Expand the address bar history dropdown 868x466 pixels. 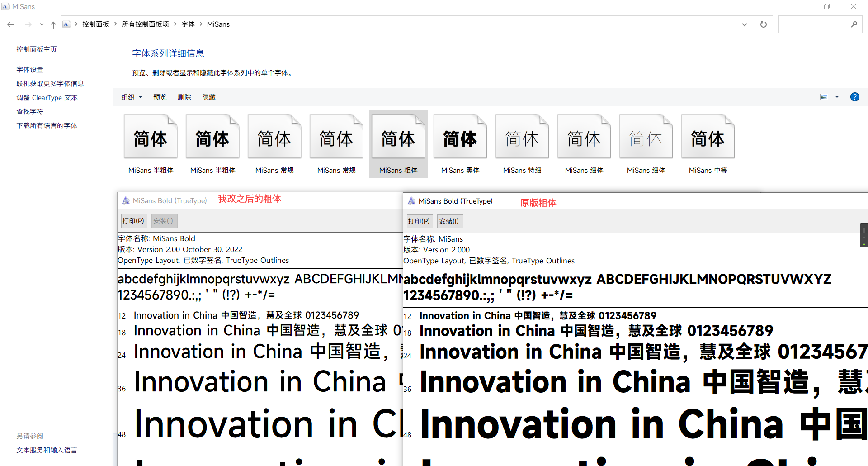(x=744, y=24)
